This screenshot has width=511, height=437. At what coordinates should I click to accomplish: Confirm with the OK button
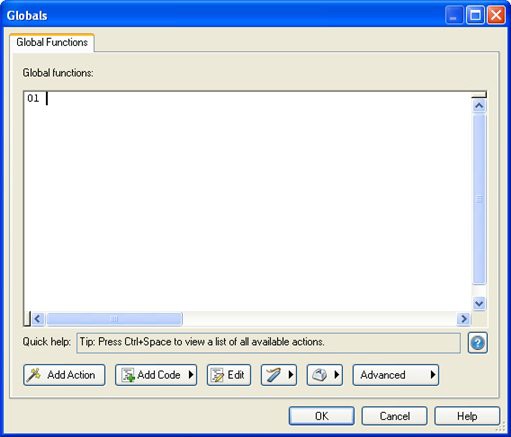321,416
